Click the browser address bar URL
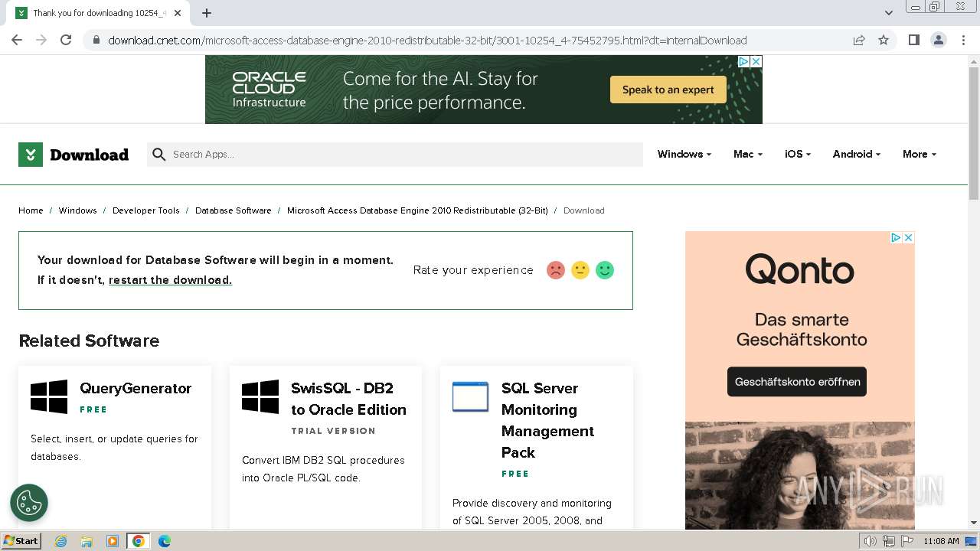The image size is (980, 551). 427,41
